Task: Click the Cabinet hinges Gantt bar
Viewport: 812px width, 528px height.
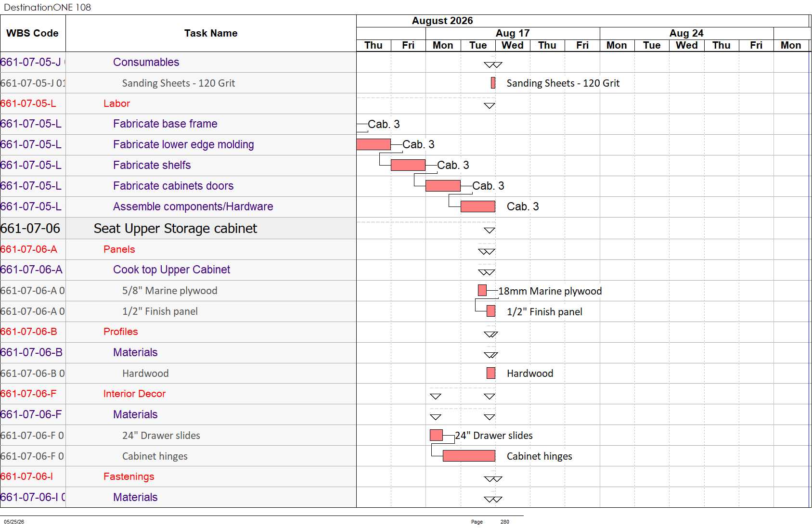Action: tap(469, 456)
